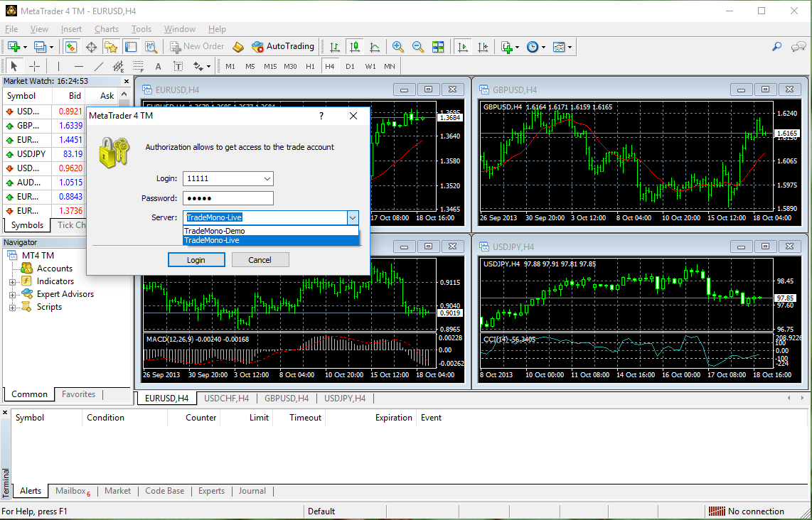Open the Periods clock icon
Viewport: 812px width, 520px height.
coord(533,47)
